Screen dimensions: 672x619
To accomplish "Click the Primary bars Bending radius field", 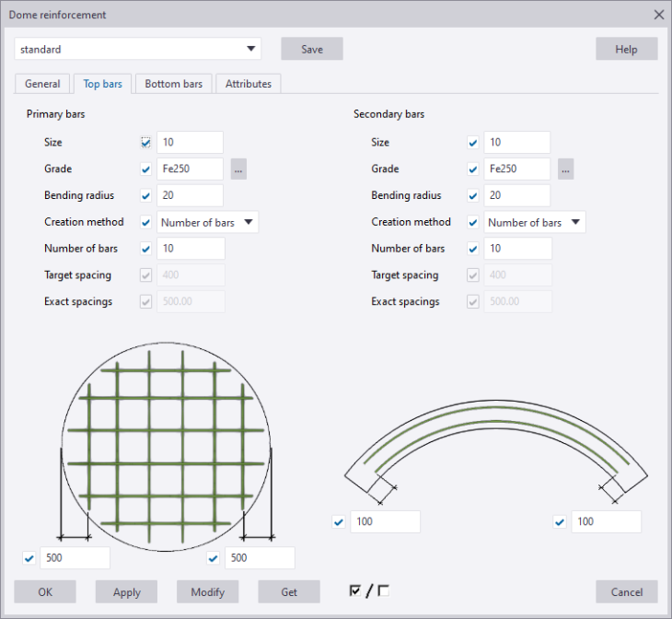I will point(191,196).
